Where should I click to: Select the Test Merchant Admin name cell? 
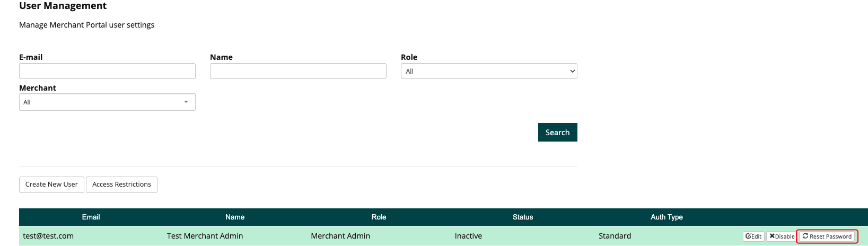coord(205,236)
